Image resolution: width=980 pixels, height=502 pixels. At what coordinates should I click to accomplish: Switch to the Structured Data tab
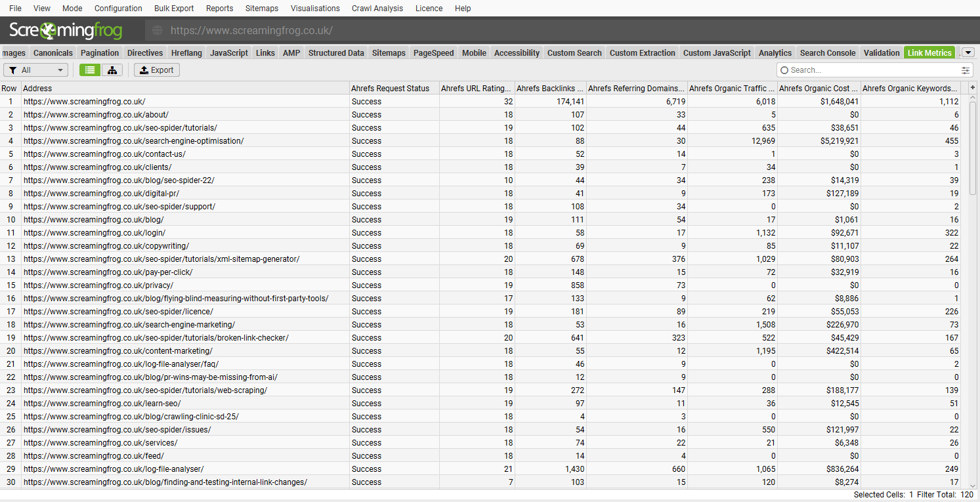click(336, 53)
